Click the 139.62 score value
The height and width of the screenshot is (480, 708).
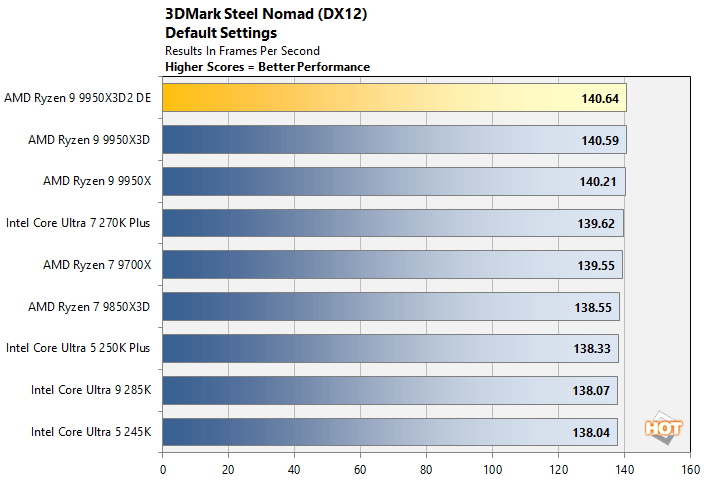[596, 224]
